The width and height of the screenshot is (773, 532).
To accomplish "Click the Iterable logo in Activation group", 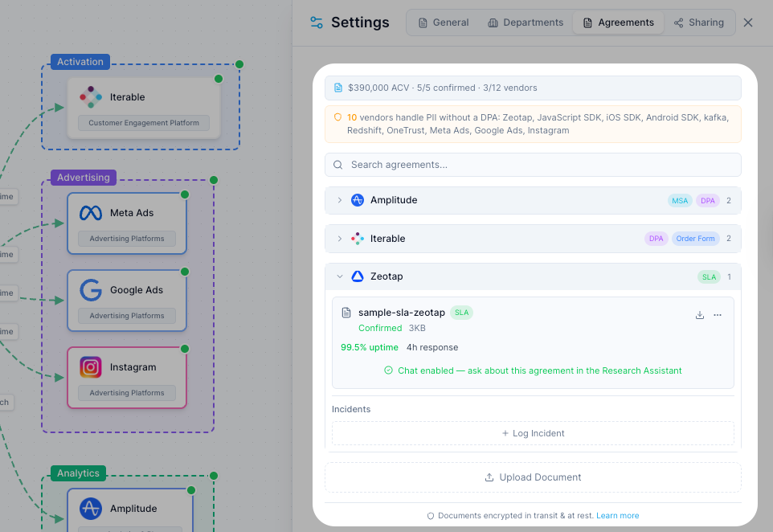I will (x=91, y=97).
